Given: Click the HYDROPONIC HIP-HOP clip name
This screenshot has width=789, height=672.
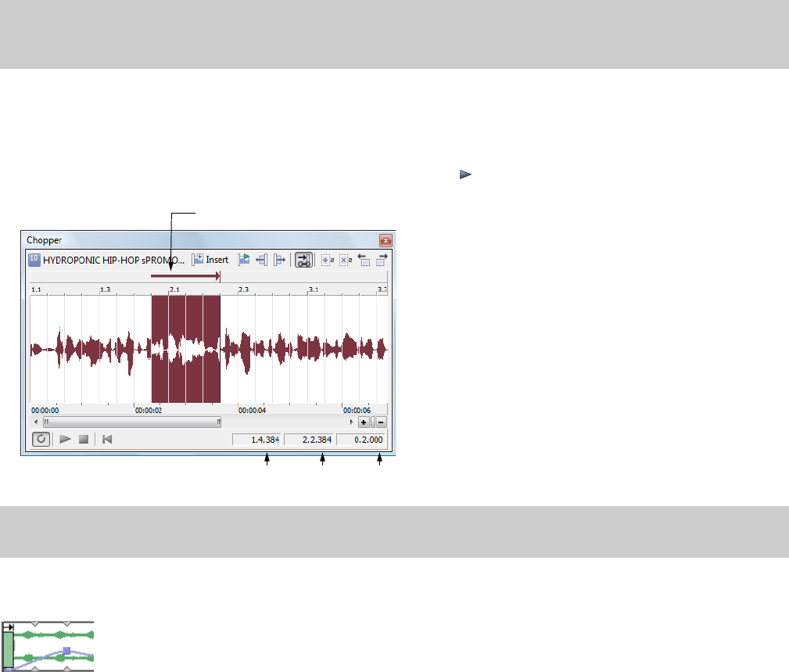Looking at the screenshot, I should click(113, 261).
